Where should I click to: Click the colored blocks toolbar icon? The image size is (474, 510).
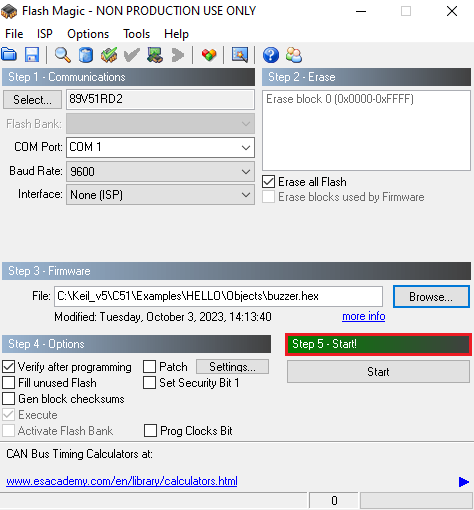[209, 55]
